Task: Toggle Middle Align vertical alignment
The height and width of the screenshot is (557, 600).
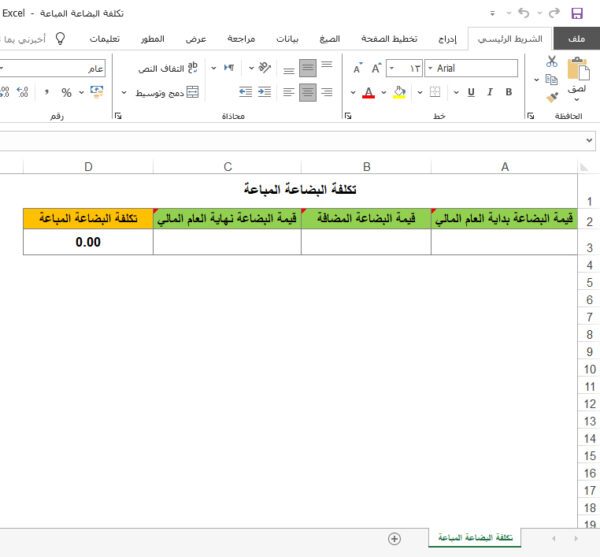Action: click(308, 68)
